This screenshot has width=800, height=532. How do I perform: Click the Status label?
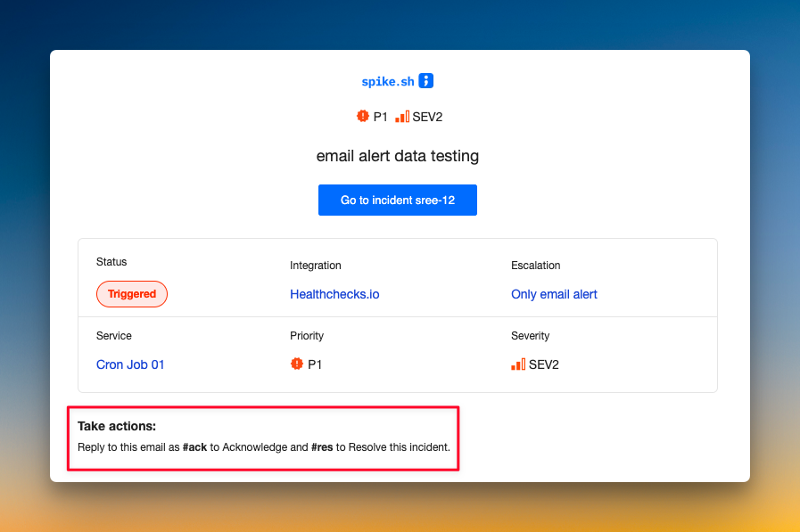click(111, 261)
